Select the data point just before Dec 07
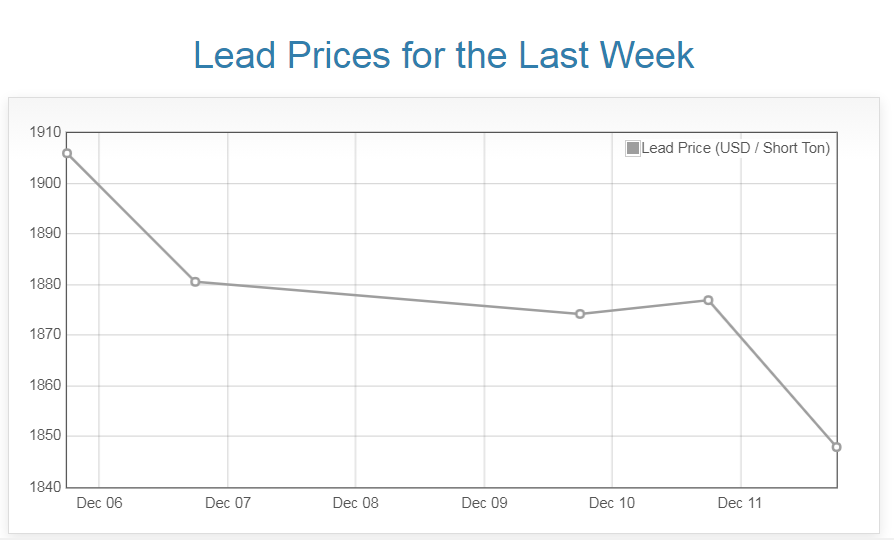 pyautogui.click(x=195, y=282)
